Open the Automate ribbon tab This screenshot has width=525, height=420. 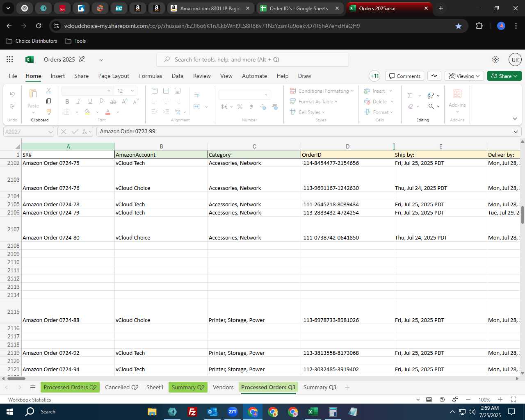(254, 76)
